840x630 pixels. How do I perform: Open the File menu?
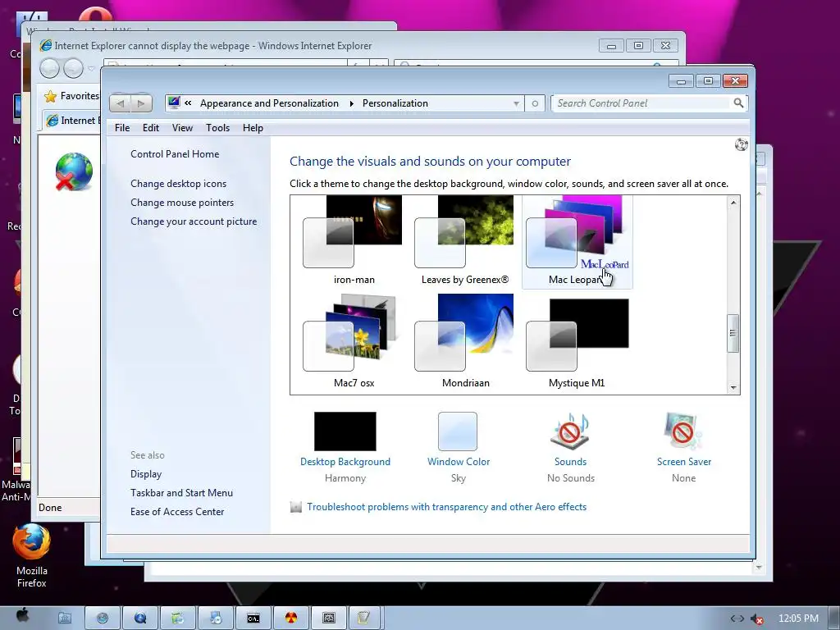tap(122, 128)
